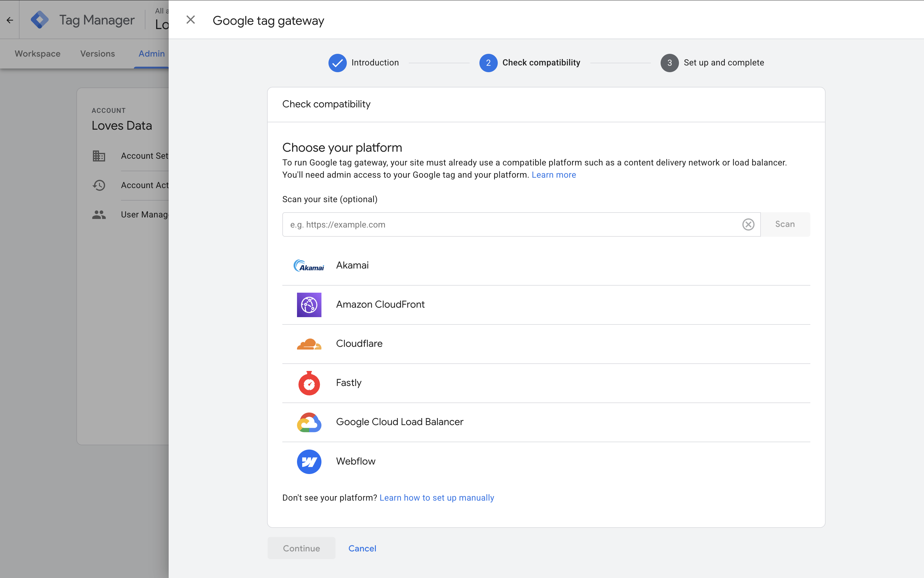The height and width of the screenshot is (578, 924).
Task: Click step 2 Check compatibility circle
Action: click(488, 63)
